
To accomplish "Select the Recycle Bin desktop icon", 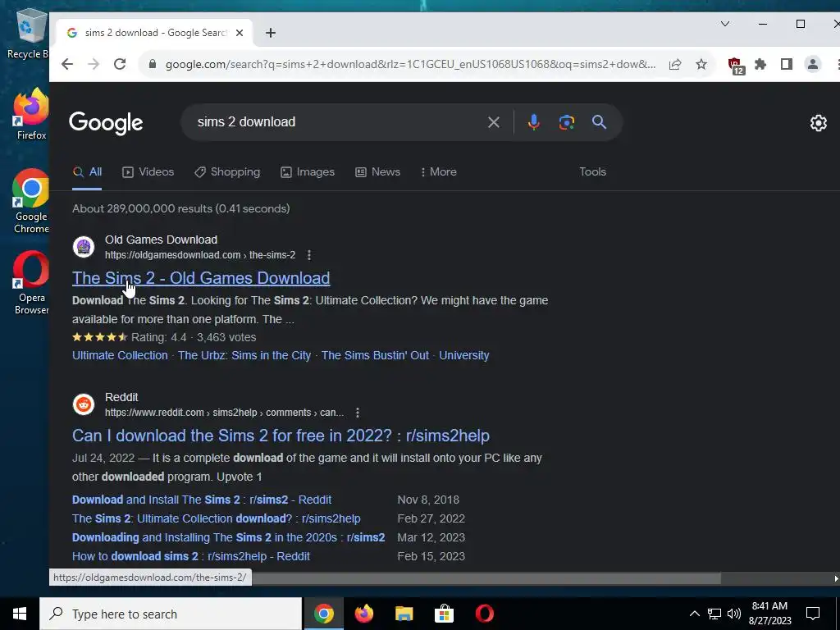I will point(27,34).
